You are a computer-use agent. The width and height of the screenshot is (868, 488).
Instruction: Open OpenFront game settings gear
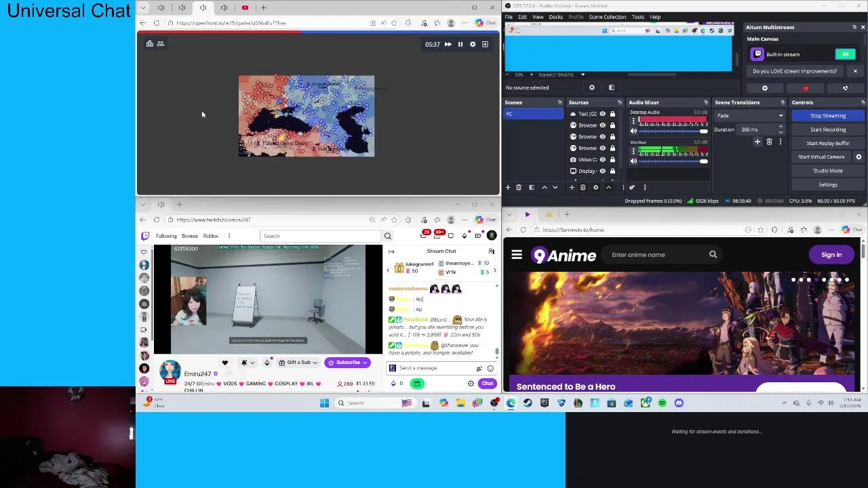tap(473, 44)
